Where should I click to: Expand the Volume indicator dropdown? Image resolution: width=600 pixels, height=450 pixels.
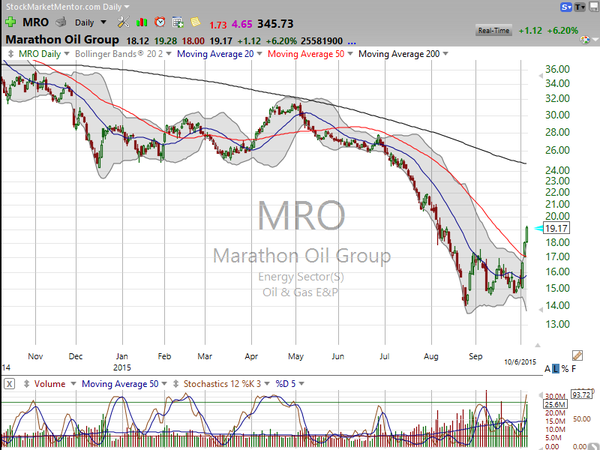point(73,383)
